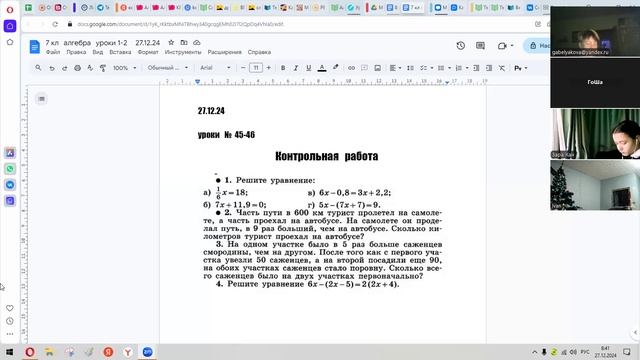Toggle italic formatting
The image size is (640, 360).
click(296, 68)
